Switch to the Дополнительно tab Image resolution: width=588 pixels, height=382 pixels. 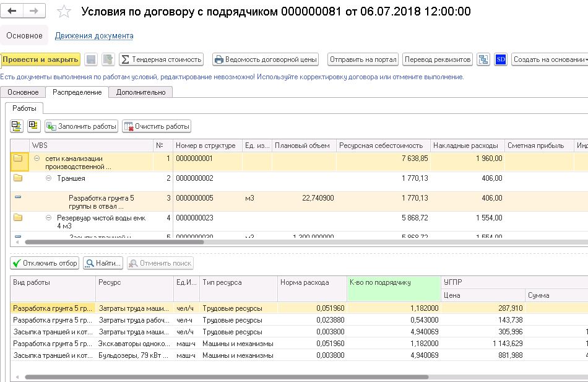point(141,92)
